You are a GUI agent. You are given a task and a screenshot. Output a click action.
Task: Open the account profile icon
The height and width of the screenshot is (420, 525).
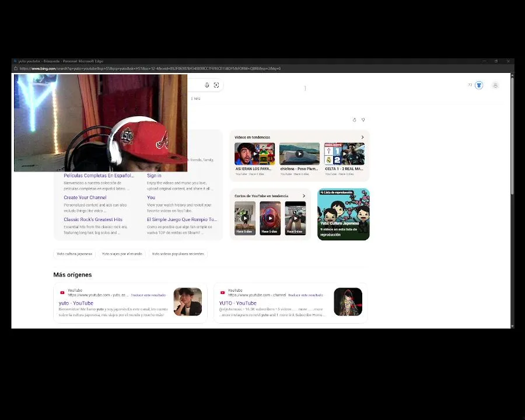[x=495, y=85]
